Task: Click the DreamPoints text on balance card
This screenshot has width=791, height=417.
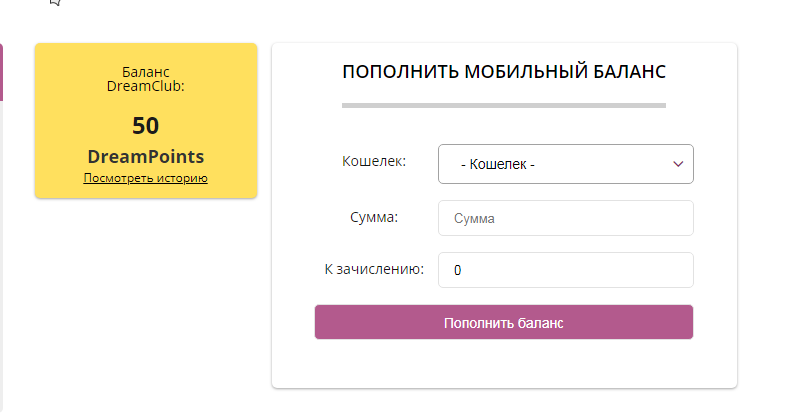Action: [x=146, y=156]
